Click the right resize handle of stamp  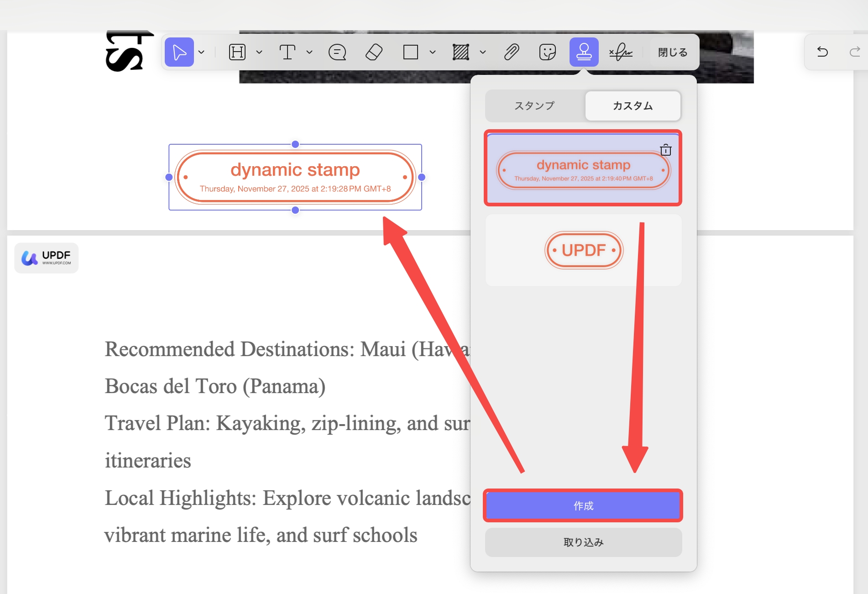pos(422,177)
